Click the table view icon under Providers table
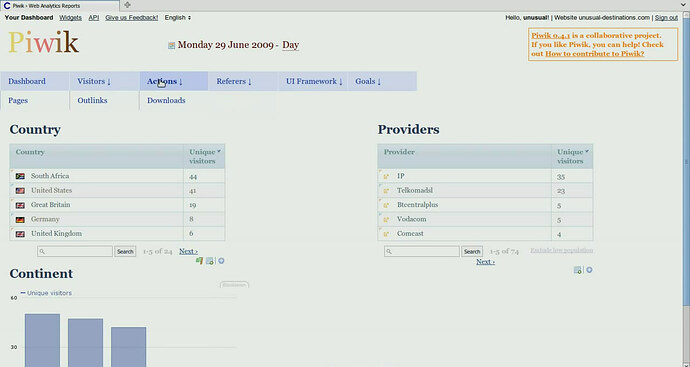 [578, 270]
